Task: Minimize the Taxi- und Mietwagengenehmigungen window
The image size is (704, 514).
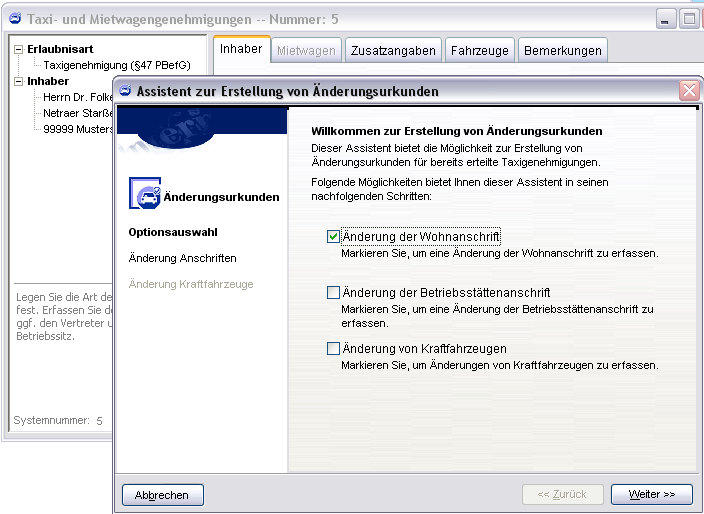Action: (666, 18)
